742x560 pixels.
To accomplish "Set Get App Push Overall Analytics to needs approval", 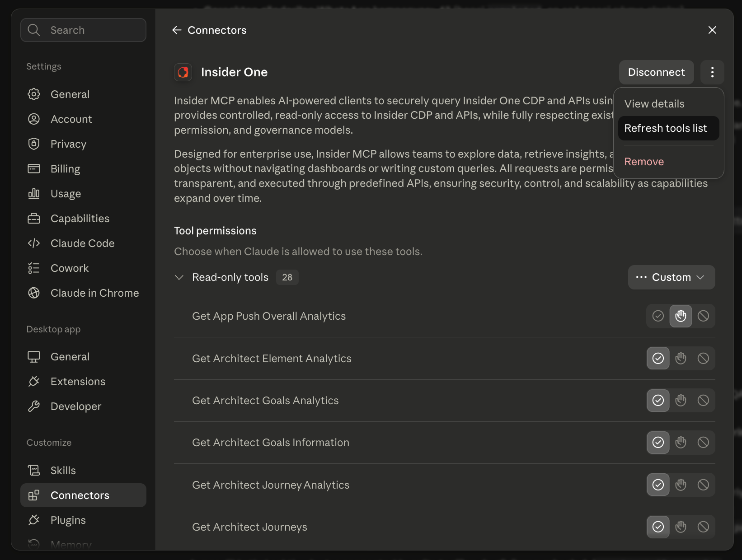I will 681,316.
